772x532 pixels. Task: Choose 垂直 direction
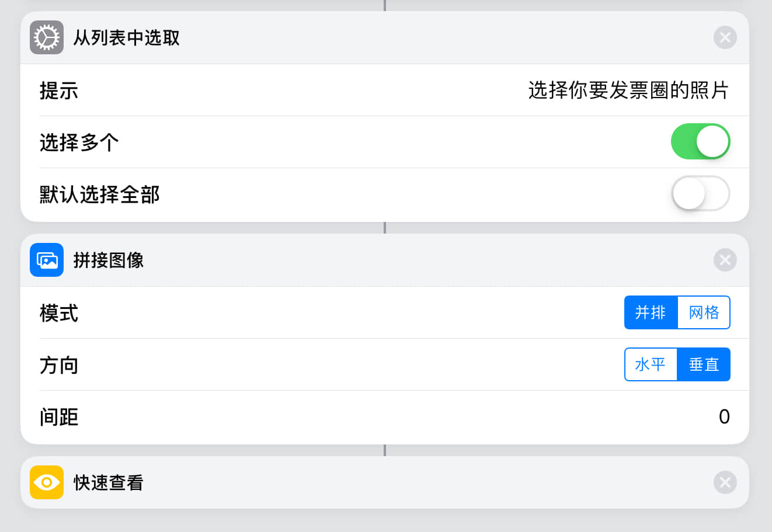click(704, 364)
